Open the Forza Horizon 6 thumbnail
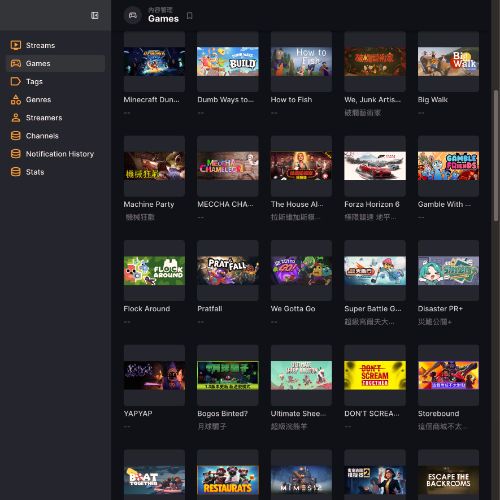This screenshot has width=500, height=500. pyautogui.click(x=375, y=166)
